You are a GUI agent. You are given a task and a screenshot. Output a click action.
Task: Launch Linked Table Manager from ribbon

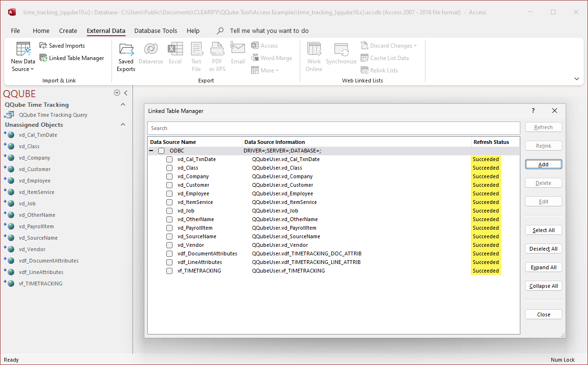click(71, 58)
